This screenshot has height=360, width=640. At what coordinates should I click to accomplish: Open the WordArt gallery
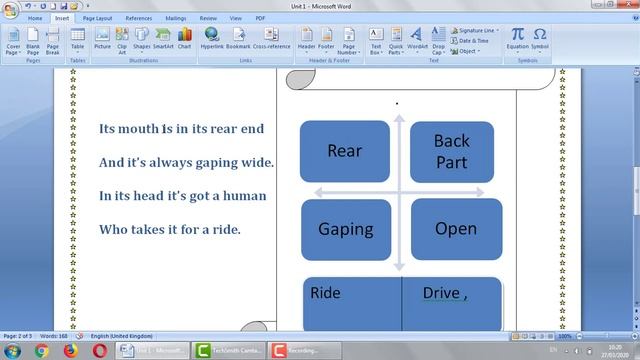point(417,41)
